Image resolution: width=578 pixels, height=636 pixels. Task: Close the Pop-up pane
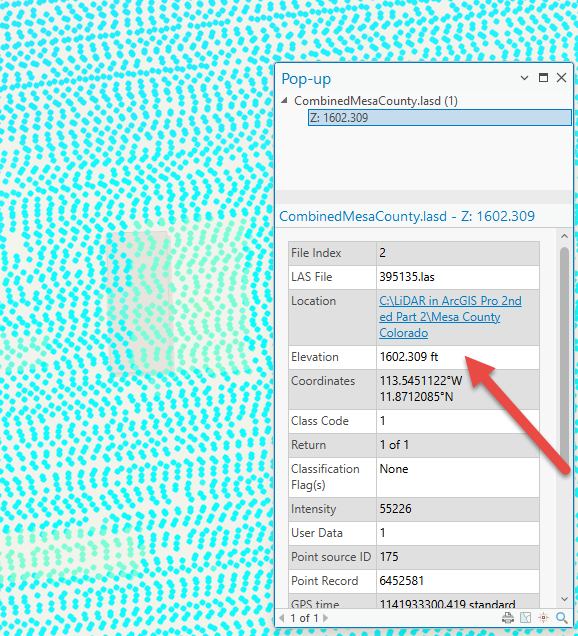click(x=561, y=77)
